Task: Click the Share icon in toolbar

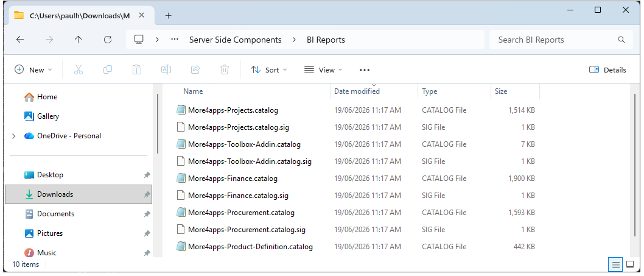Action: pyautogui.click(x=195, y=70)
